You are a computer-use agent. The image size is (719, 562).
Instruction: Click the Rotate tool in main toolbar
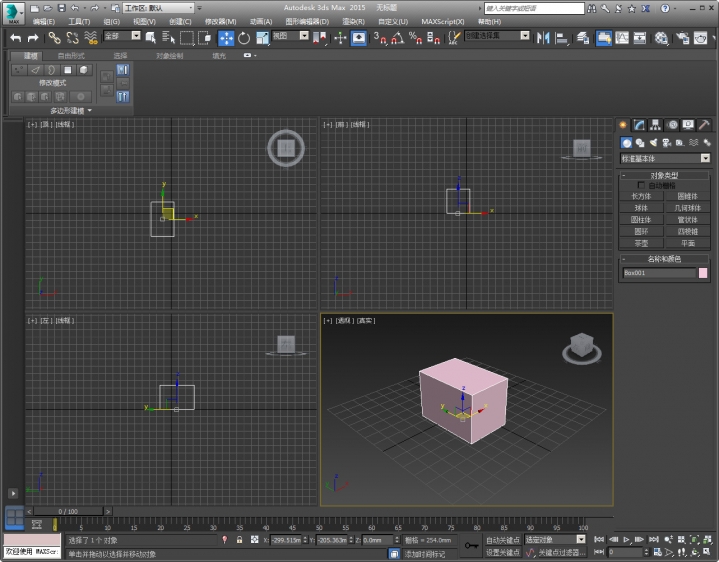coord(243,38)
